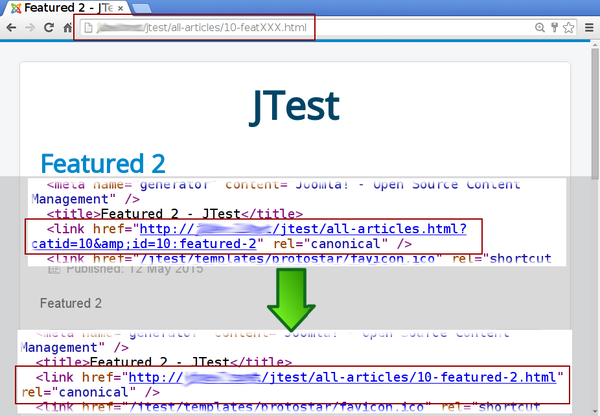This screenshot has height=416, width=600.
Task: Open the Chrome hamburger menu
Action: pyautogui.click(x=589, y=28)
